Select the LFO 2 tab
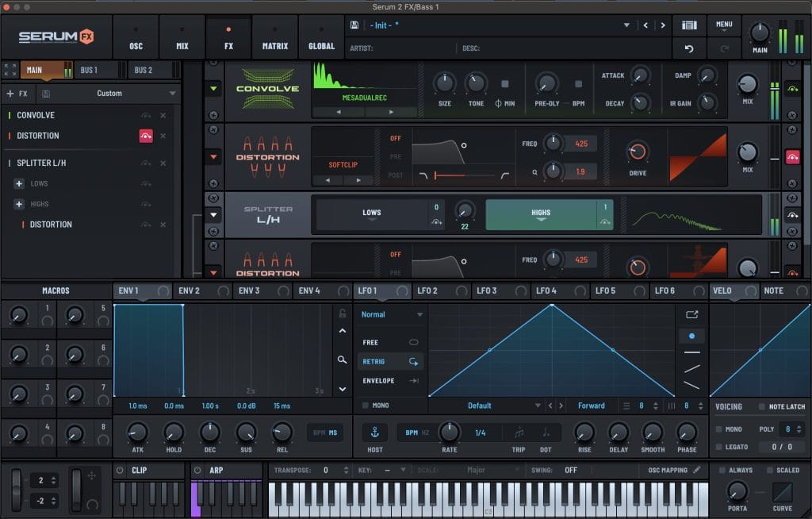 pos(441,291)
